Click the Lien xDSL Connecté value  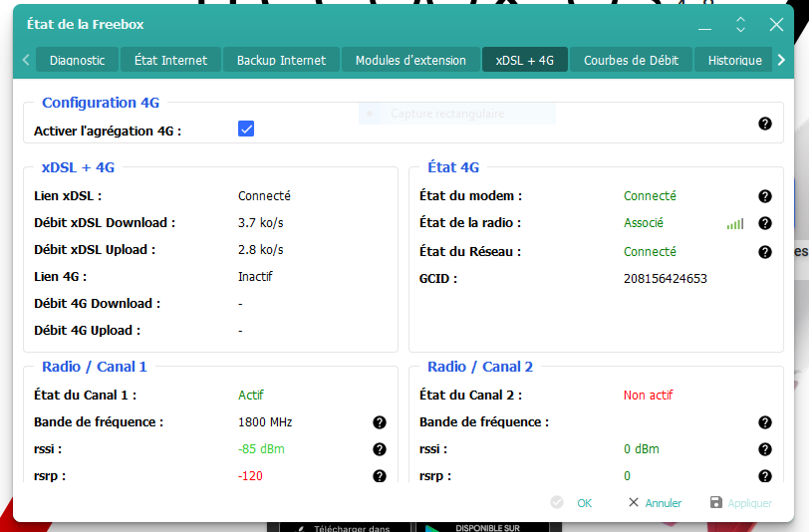point(264,196)
